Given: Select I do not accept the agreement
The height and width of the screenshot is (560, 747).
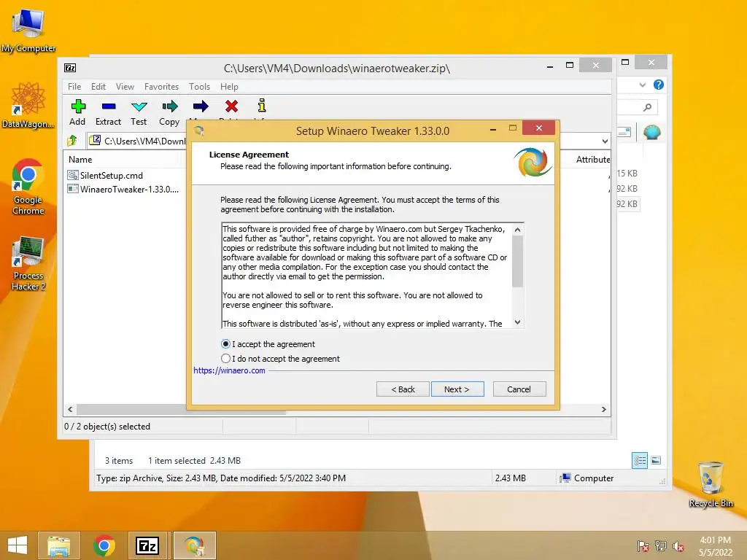Looking at the screenshot, I should [x=280, y=359].
